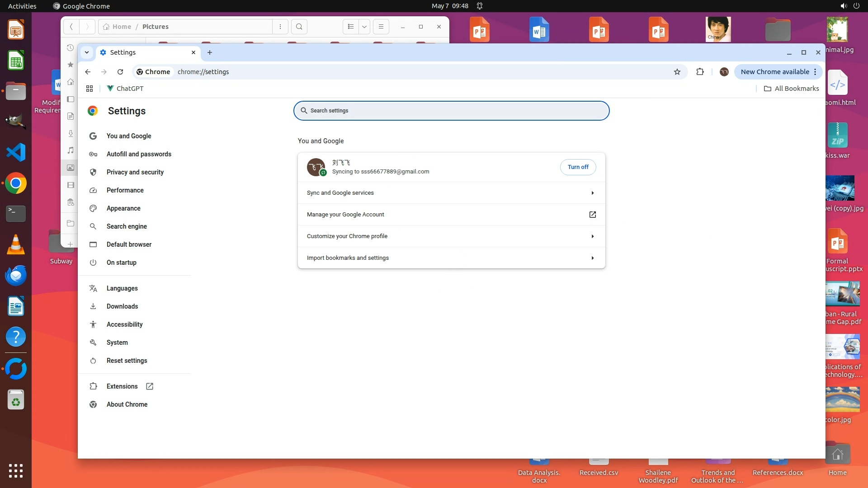
Task: Launch Visual Studio Code from dock
Action: point(16,152)
